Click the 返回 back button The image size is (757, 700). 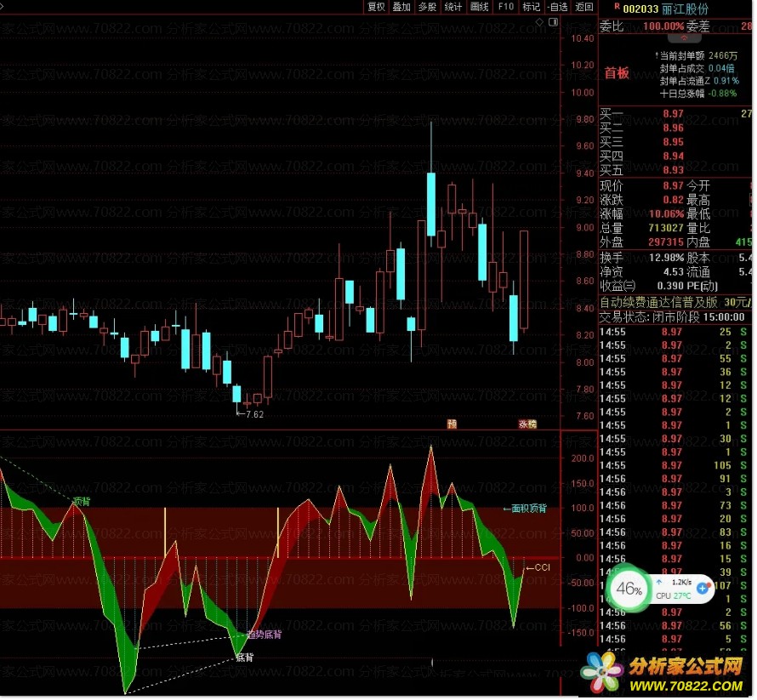[583, 7]
